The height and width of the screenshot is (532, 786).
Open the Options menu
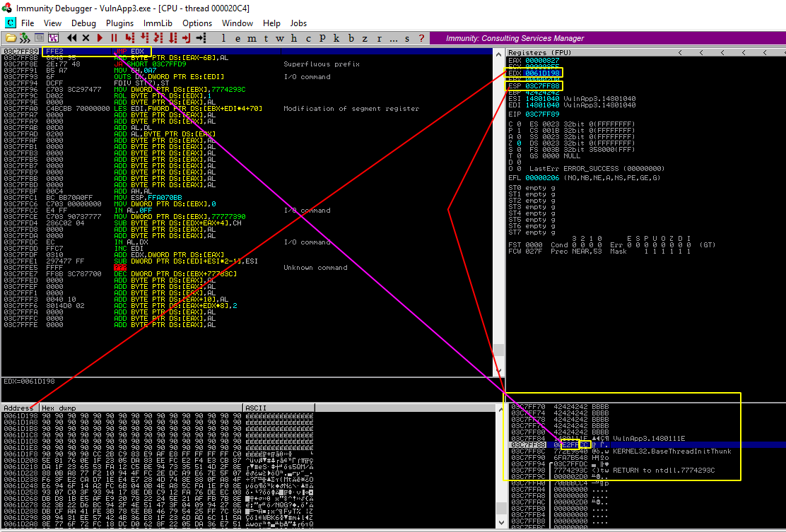(197, 23)
